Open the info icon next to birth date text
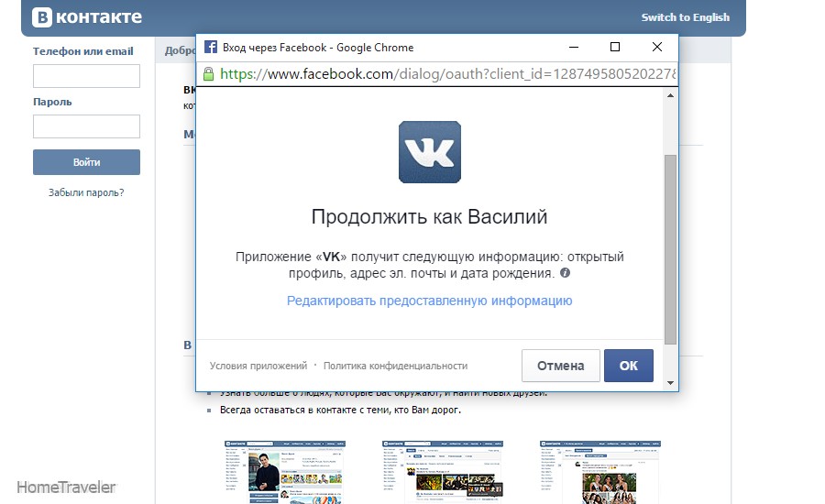Viewport: 825px width, 504px height. (x=565, y=272)
